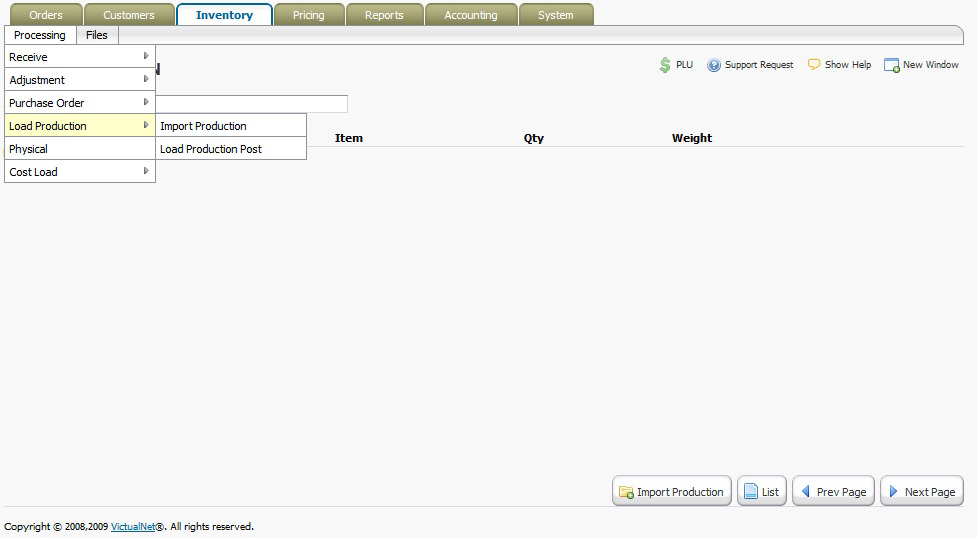Click the document icon on List button
This screenshot has height=538, width=977.
point(751,491)
